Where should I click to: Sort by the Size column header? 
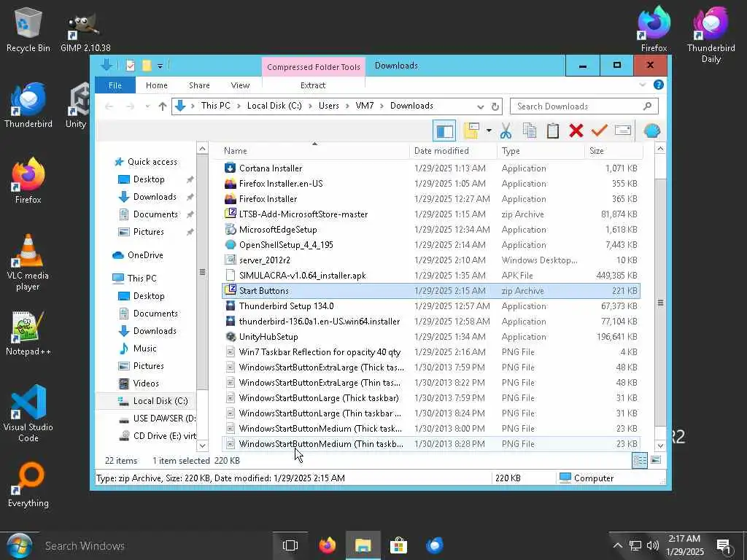click(613, 150)
